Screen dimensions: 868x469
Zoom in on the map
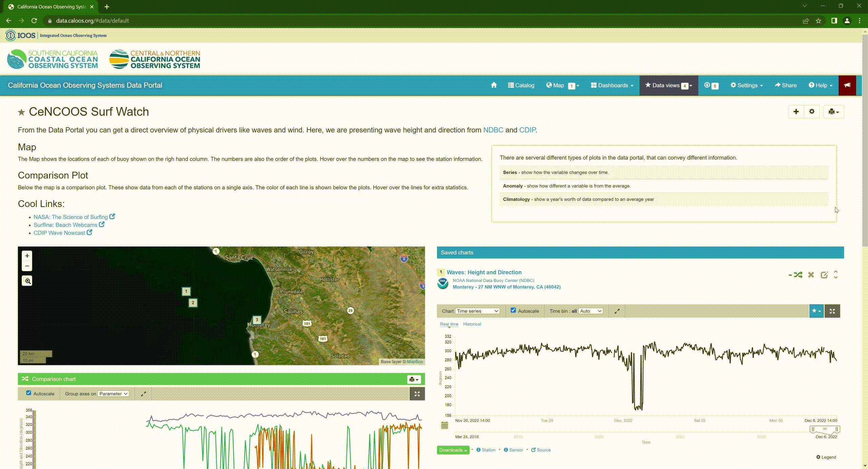click(27, 256)
